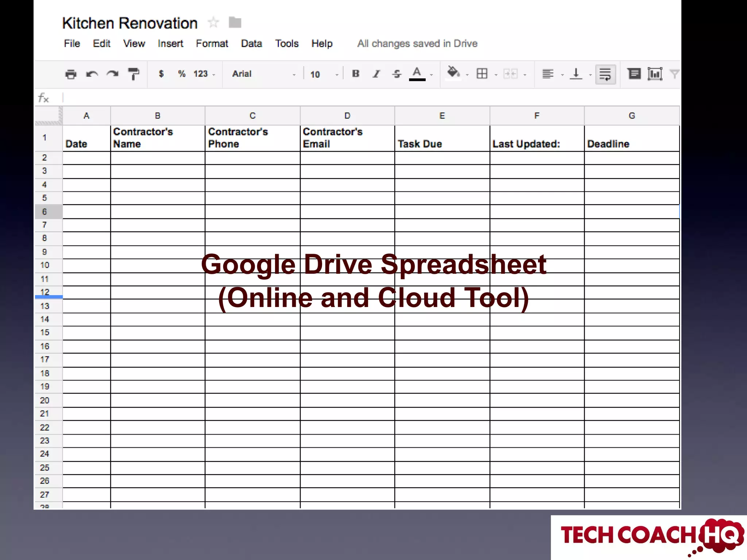This screenshot has height=560, width=747.
Task: Open the File menu
Action: pyautogui.click(x=72, y=43)
